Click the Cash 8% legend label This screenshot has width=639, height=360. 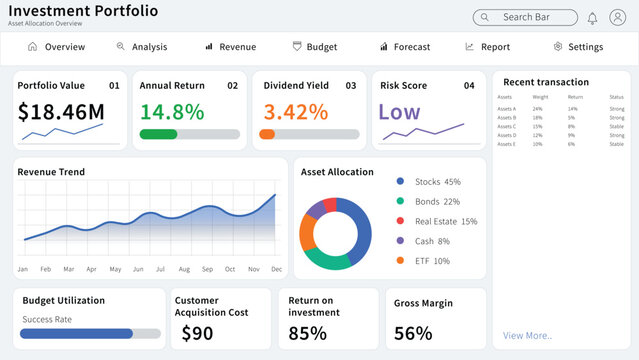pyautogui.click(x=432, y=241)
